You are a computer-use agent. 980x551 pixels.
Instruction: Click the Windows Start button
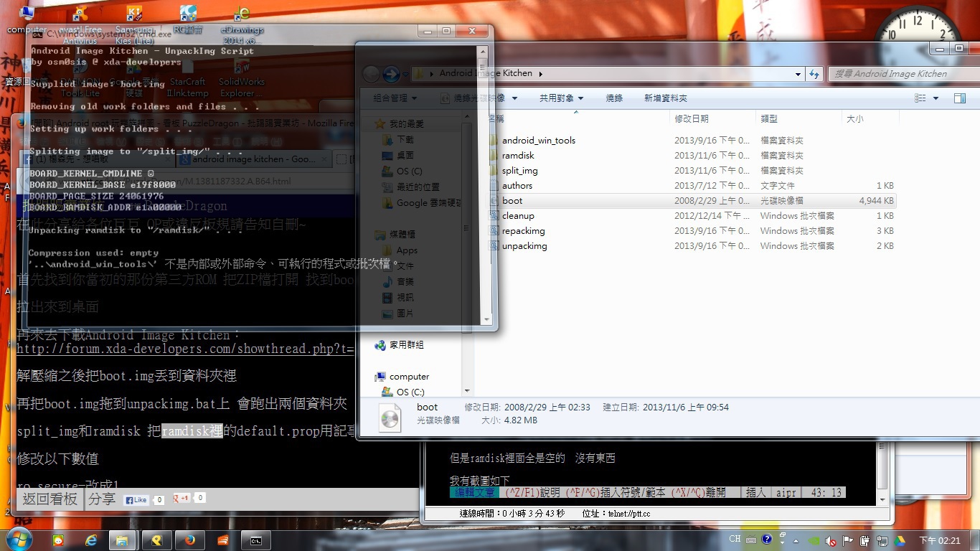tap(19, 540)
